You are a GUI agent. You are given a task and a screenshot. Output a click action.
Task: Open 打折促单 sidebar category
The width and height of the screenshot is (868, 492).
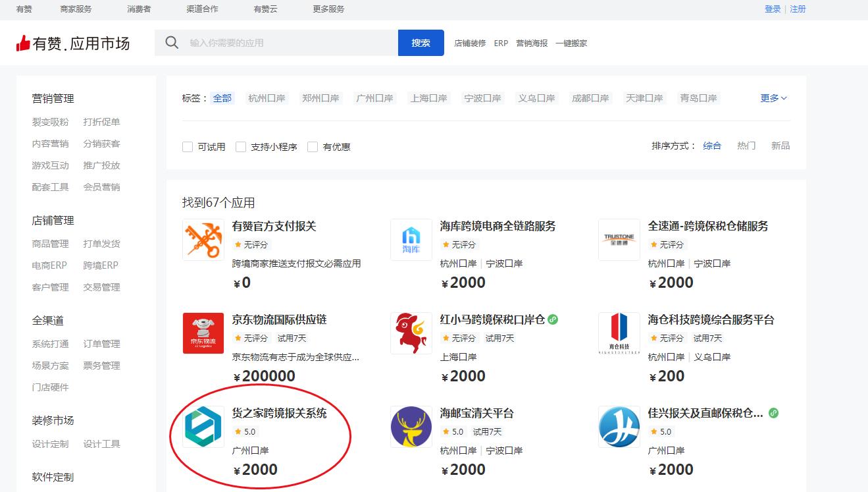(101, 122)
